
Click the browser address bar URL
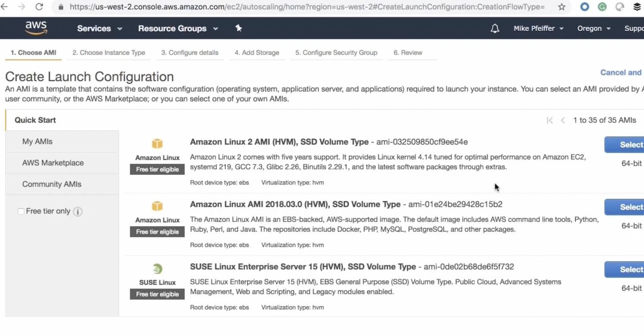(x=307, y=7)
